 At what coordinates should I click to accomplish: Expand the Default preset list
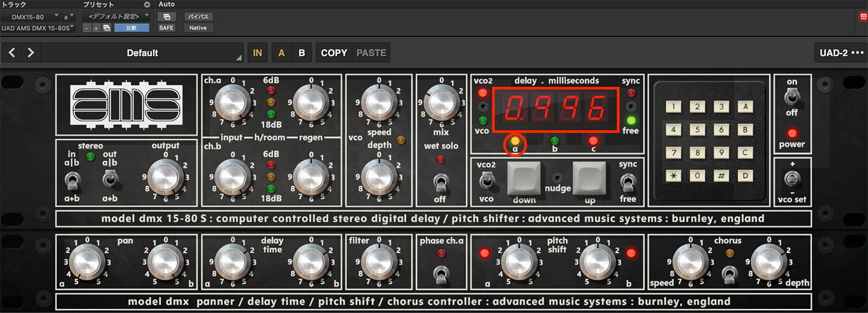point(142,53)
